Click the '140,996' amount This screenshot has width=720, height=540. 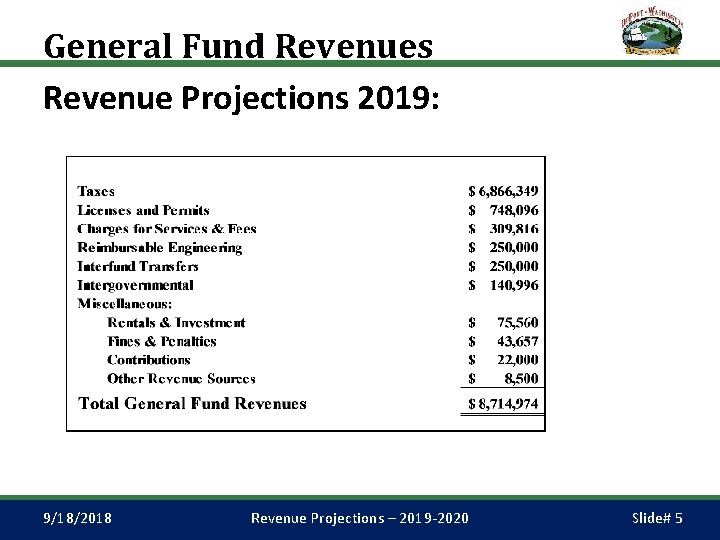[x=514, y=285]
